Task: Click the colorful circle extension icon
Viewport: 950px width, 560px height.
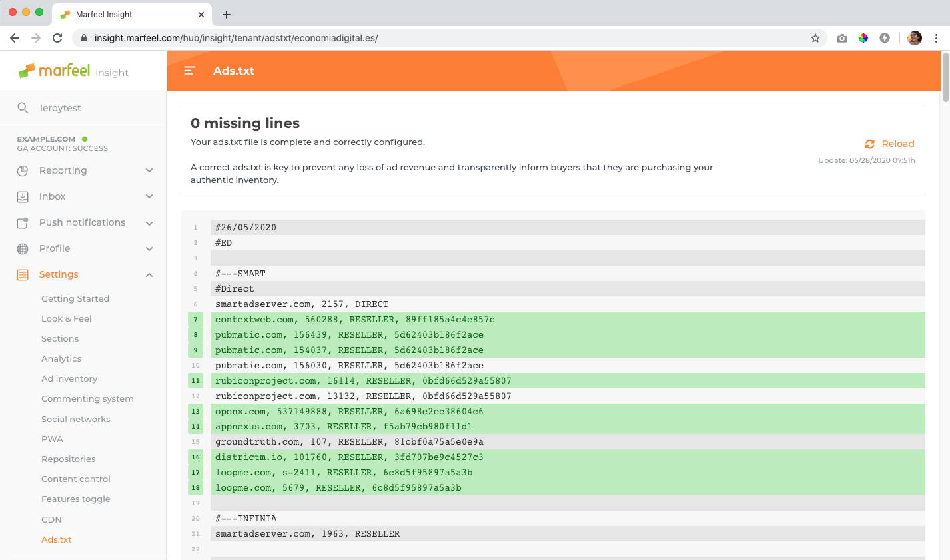Action: [863, 38]
